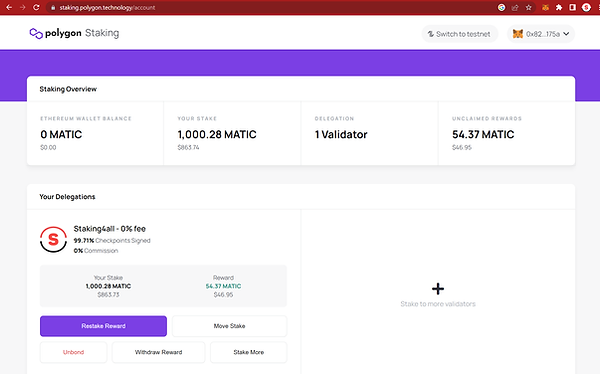600x374 pixels.
Task: Click the 99.71% Checkpoints Signed text
Action: (112, 240)
